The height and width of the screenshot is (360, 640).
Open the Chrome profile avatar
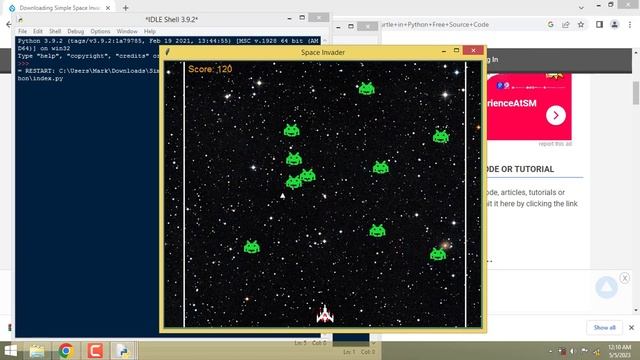tap(614, 24)
